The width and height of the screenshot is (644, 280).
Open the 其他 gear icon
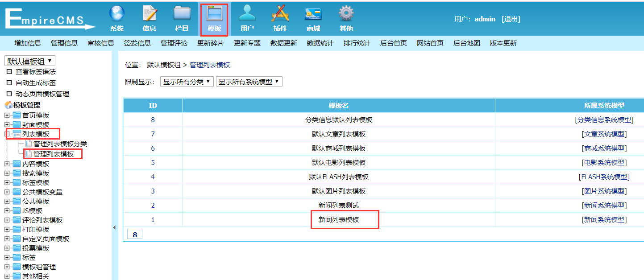(x=346, y=13)
